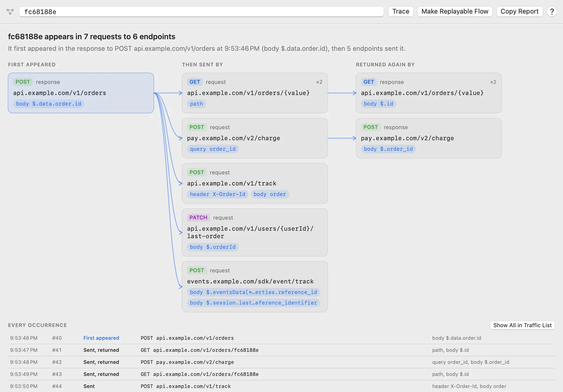Click the 'body order' tag

(x=270, y=194)
